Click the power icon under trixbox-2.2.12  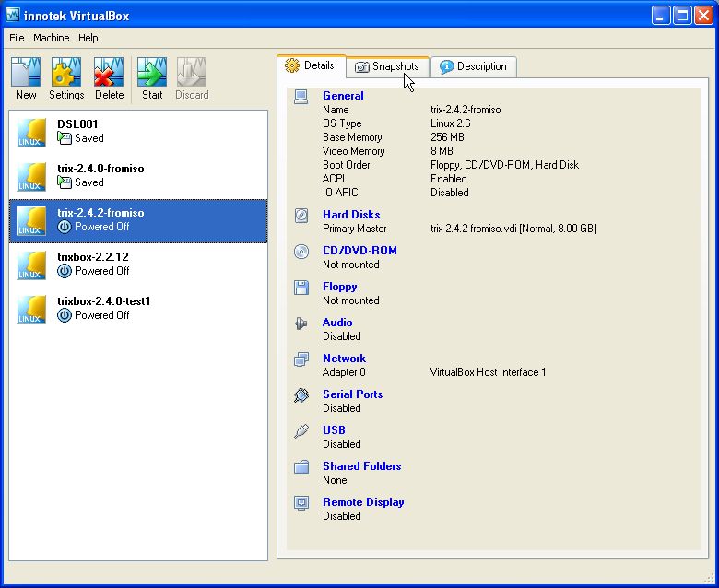point(65,271)
